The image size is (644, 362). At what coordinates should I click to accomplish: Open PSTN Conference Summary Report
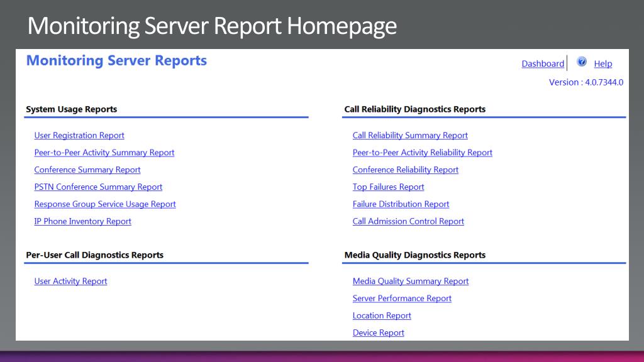pyautogui.click(x=98, y=187)
